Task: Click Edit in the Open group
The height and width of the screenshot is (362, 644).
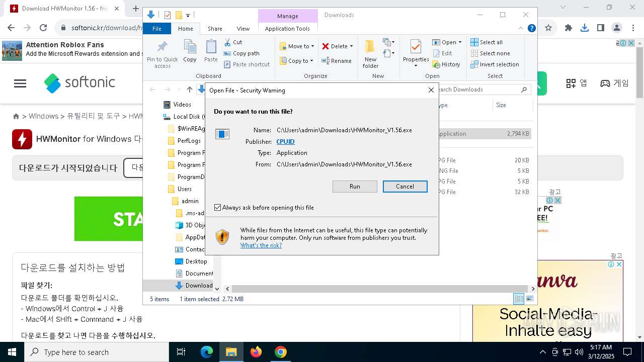Action: [442, 53]
